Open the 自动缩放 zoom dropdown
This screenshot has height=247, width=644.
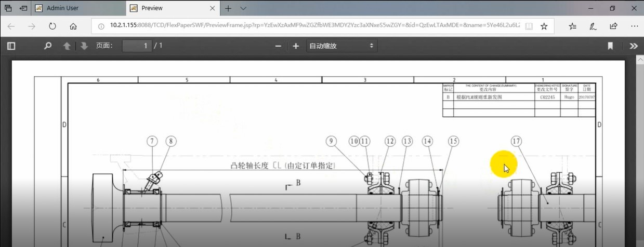341,46
